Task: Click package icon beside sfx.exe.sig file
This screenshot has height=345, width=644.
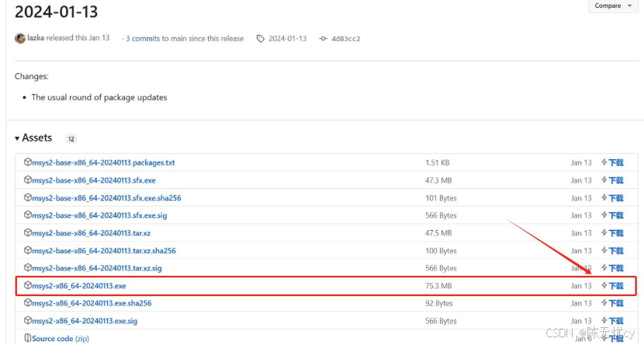Action: (x=27, y=214)
